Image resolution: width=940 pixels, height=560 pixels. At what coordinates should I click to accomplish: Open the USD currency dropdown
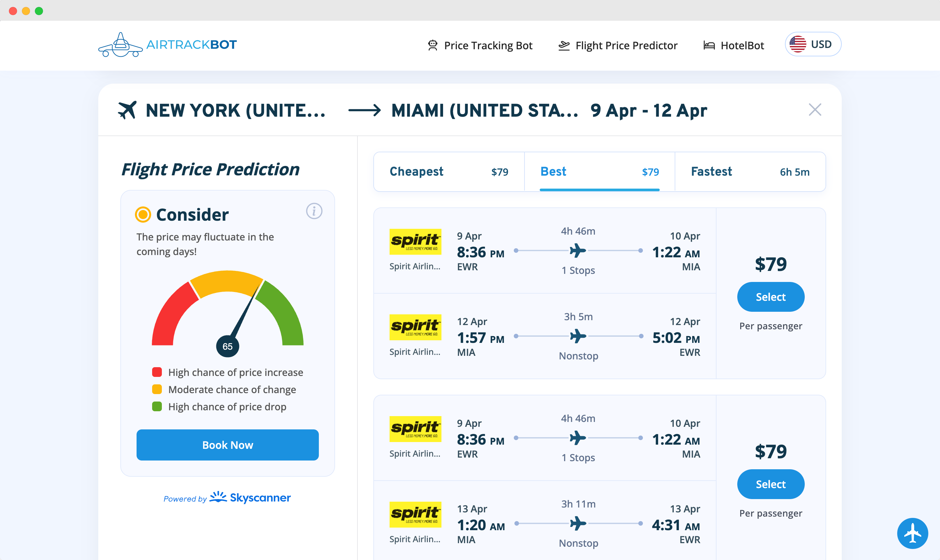[813, 44]
